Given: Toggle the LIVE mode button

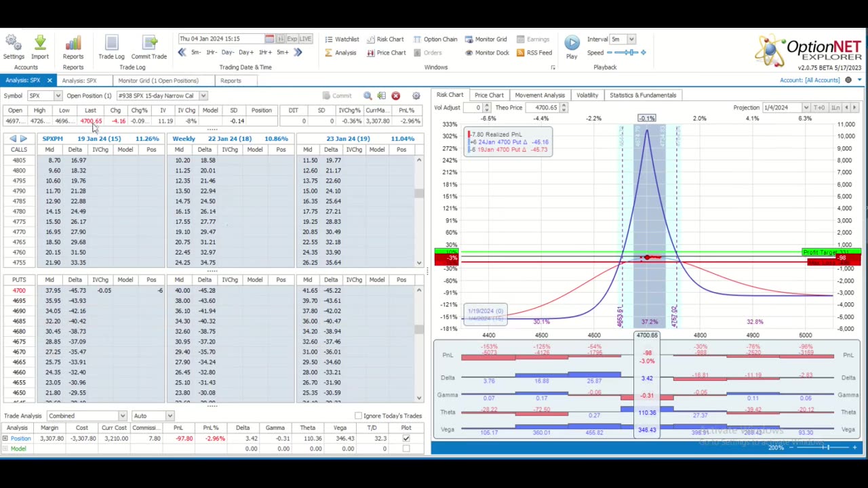Looking at the screenshot, I should (x=306, y=39).
